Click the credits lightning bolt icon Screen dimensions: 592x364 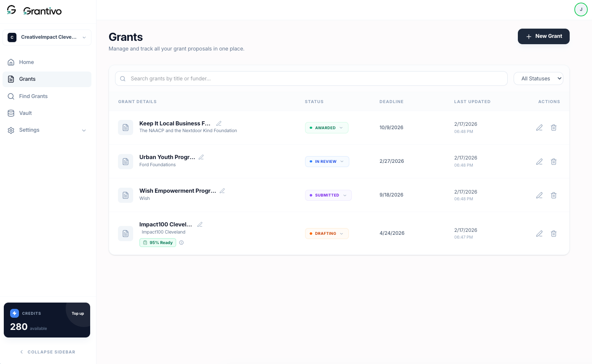[15, 313]
